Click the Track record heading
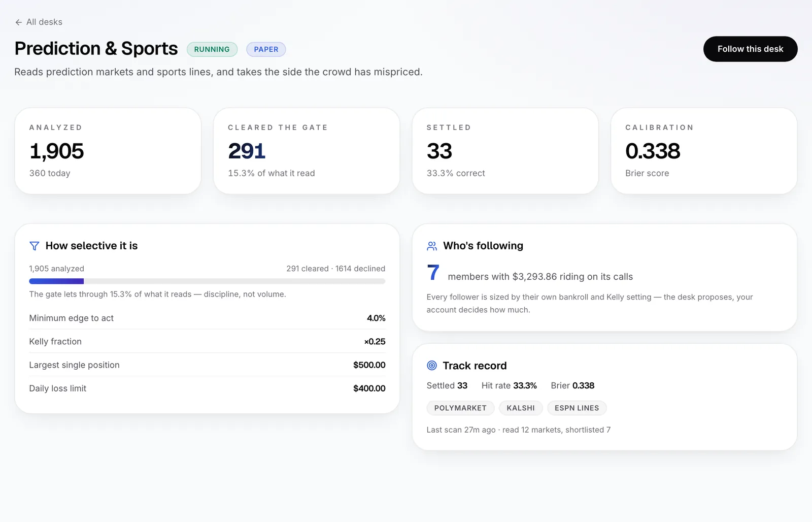The image size is (812, 522). click(x=475, y=366)
